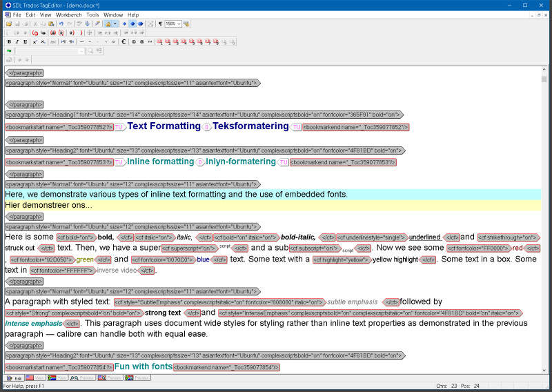Click the 'Teksformatering' translated heading
Screen dimensions: 552x392
[250, 126]
